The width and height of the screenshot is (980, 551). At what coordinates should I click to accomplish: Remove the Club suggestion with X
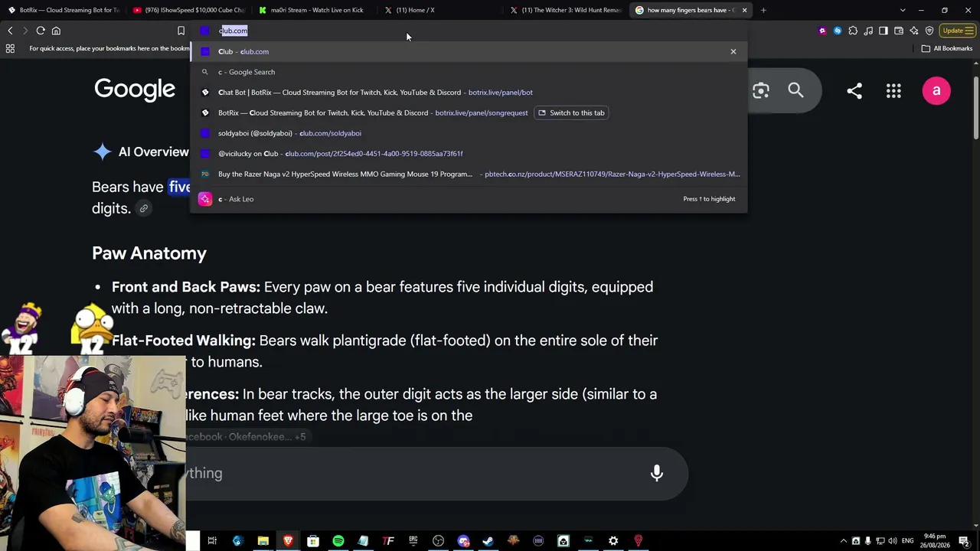point(733,51)
